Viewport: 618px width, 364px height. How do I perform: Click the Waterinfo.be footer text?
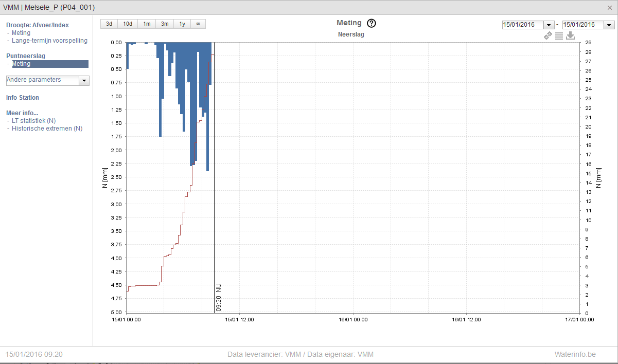575,354
